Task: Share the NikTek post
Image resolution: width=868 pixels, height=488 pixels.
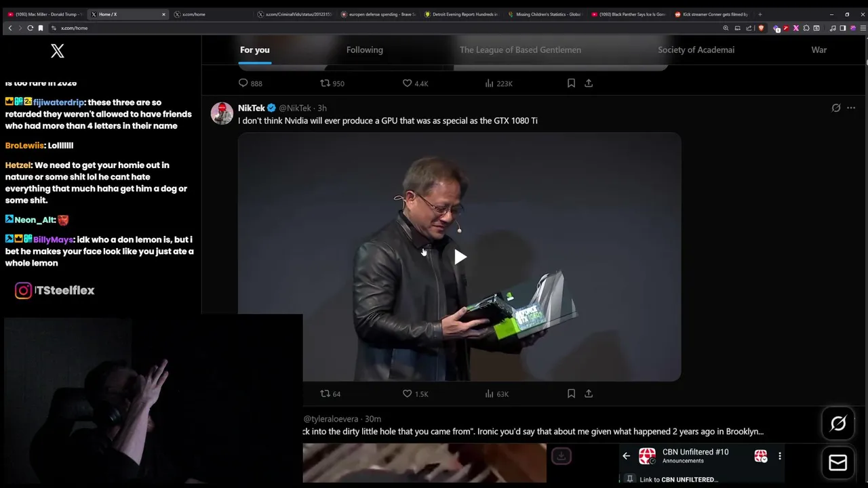Action: pos(589,394)
